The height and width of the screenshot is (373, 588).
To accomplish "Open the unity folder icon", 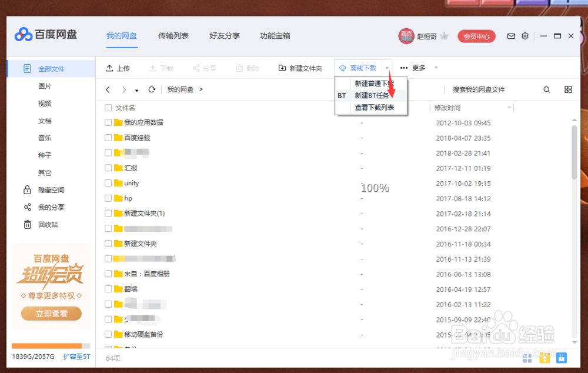I will tap(118, 183).
